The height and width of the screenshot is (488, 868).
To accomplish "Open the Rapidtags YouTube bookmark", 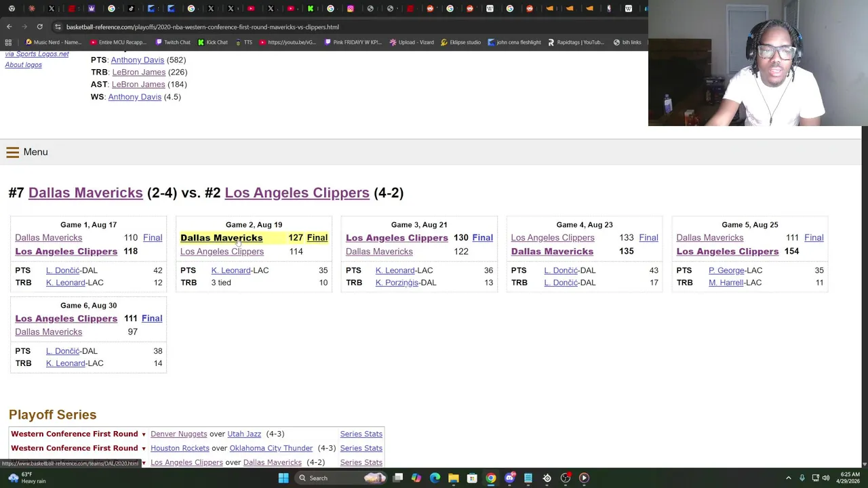I will tap(576, 42).
